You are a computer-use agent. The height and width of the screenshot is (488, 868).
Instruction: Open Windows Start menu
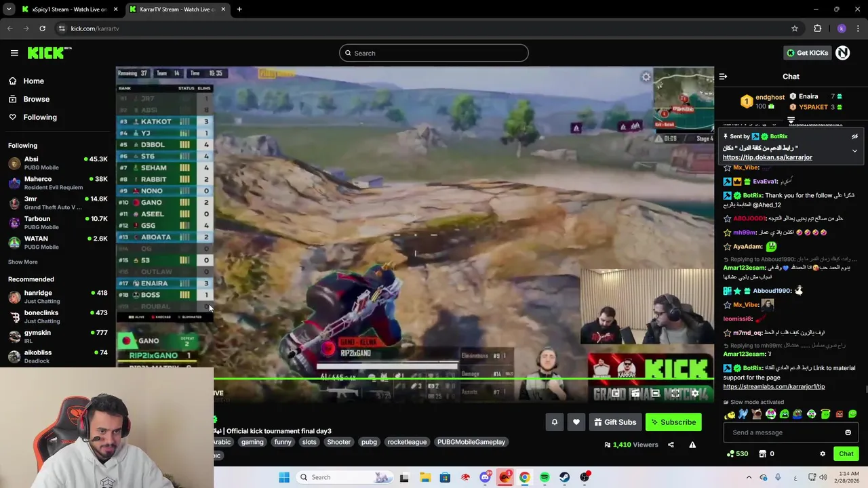point(283,477)
